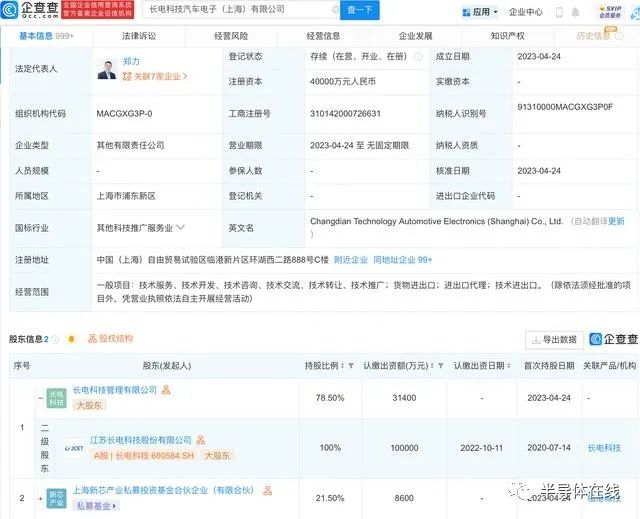This screenshot has height=519, width=640.
Task: Open the 江苏长电科技股份有限公司 link
Action: 141,440
